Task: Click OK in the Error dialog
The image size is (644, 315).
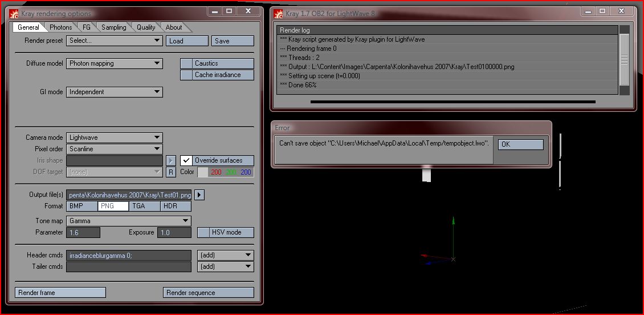Action: click(x=521, y=144)
